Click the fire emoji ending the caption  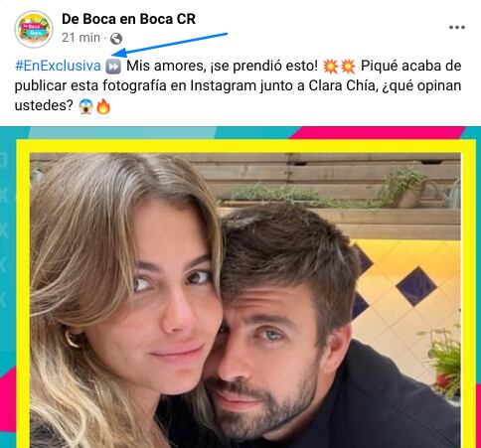(103, 106)
